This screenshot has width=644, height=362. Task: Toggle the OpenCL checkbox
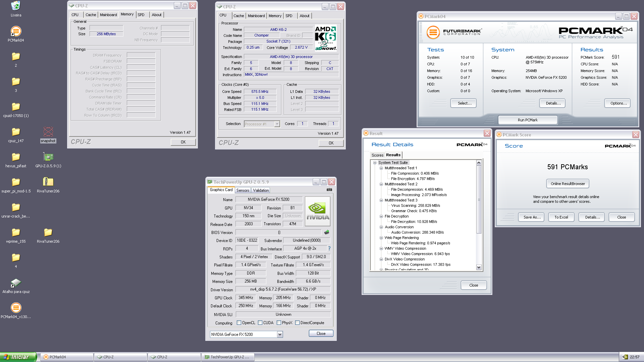pyautogui.click(x=239, y=323)
